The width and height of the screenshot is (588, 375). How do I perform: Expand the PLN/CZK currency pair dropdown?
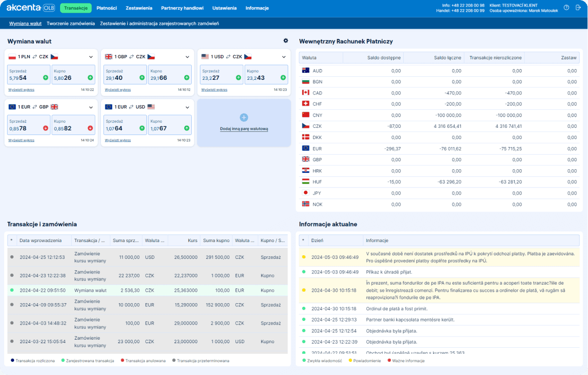tap(91, 57)
